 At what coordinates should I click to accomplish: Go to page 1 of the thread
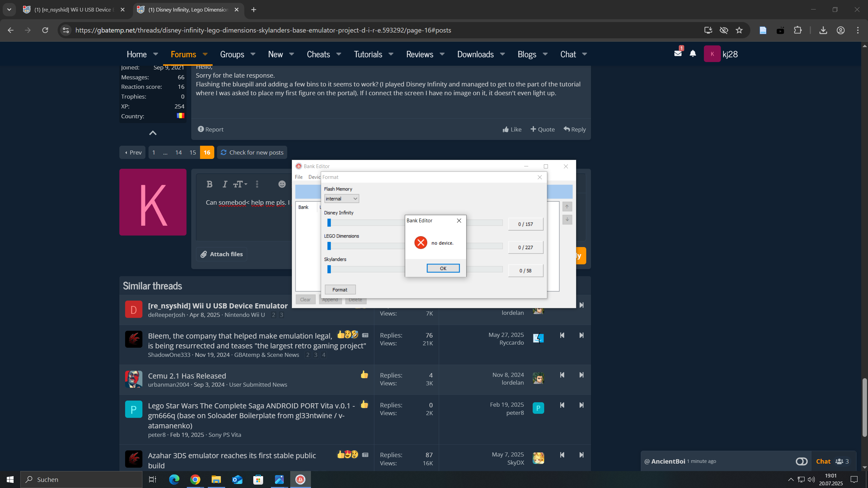(x=154, y=152)
